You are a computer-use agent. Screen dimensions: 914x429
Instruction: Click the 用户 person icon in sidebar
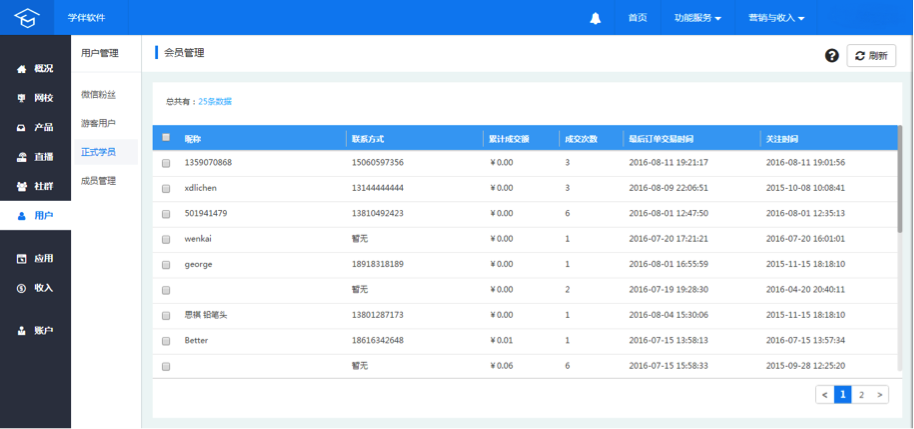click(22, 216)
